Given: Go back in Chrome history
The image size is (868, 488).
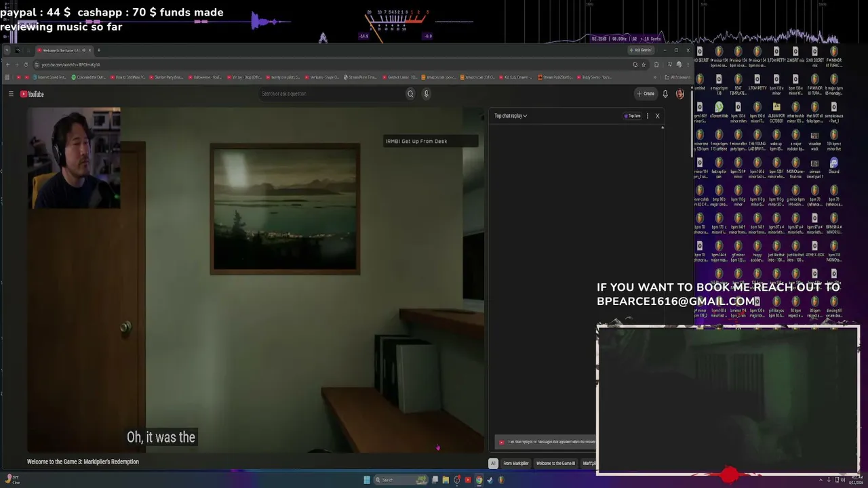Looking at the screenshot, I should click(7, 64).
